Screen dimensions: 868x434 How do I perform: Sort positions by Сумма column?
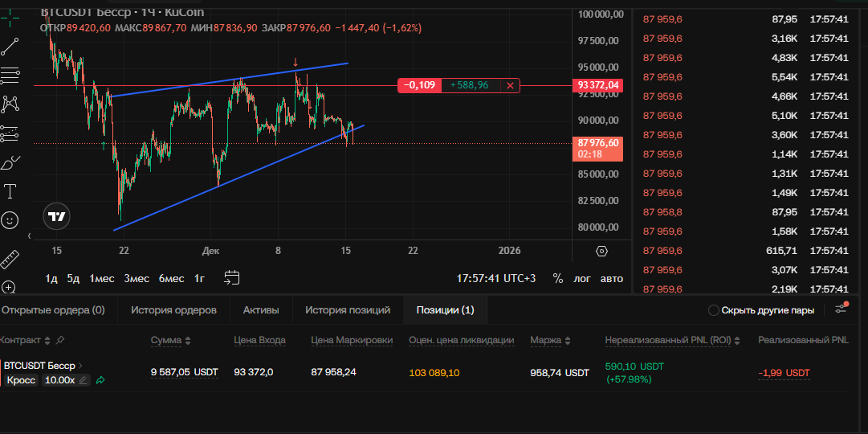(x=188, y=340)
